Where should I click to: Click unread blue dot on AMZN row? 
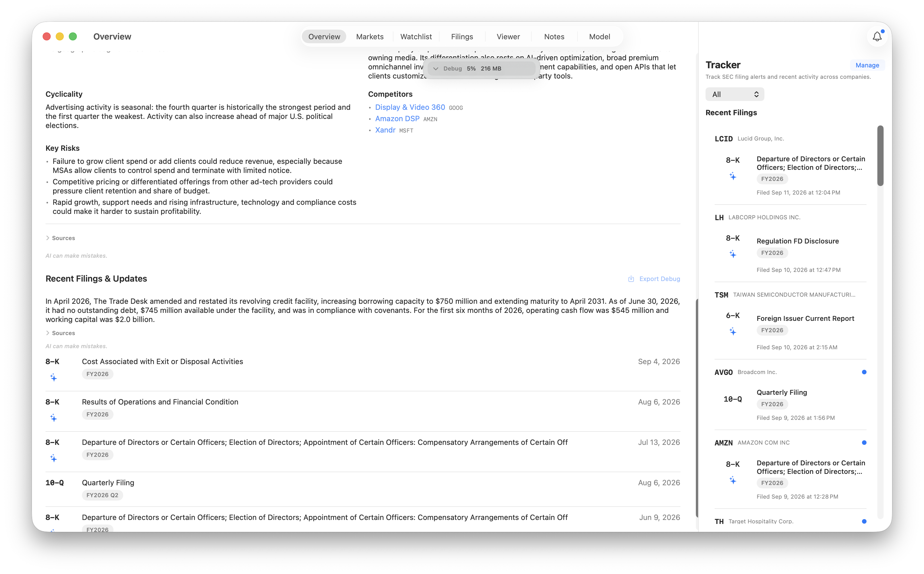pos(864,443)
